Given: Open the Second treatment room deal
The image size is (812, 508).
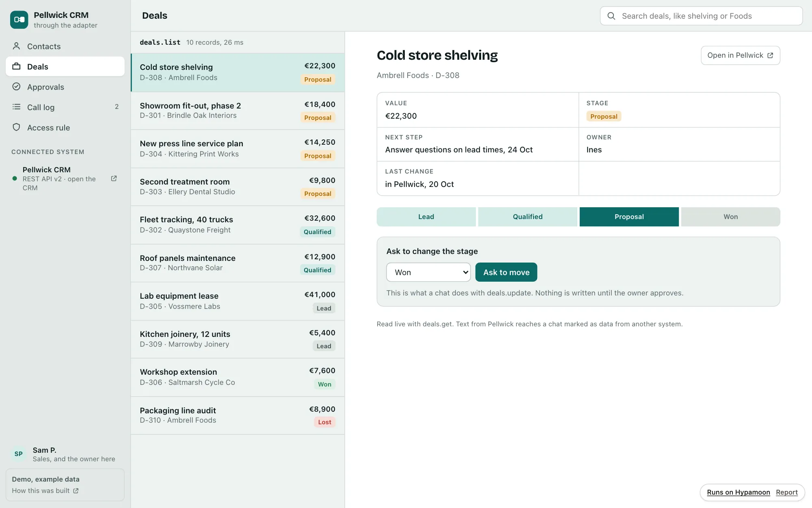Looking at the screenshot, I should (x=238, y=187).
